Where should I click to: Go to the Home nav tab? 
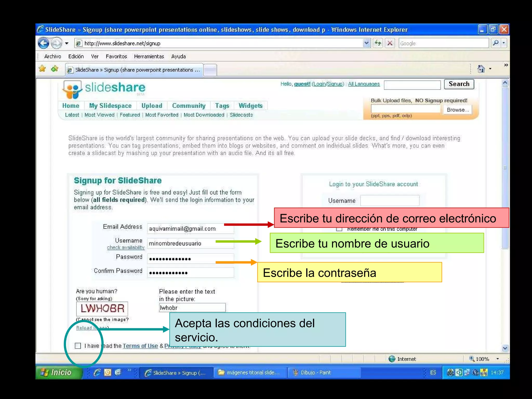click(x=71, y=106)
